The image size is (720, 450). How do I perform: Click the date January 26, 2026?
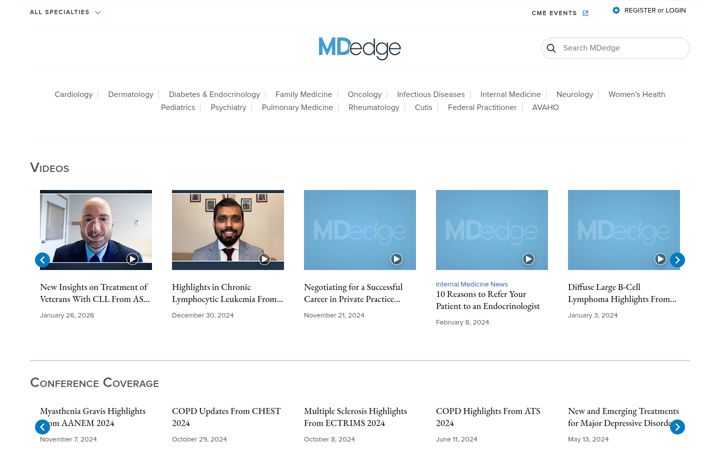[x=67, y=315]
